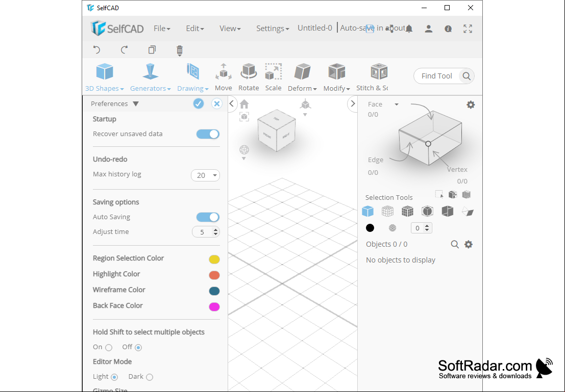Click the viewport orbit target icon

click(244, 150)
